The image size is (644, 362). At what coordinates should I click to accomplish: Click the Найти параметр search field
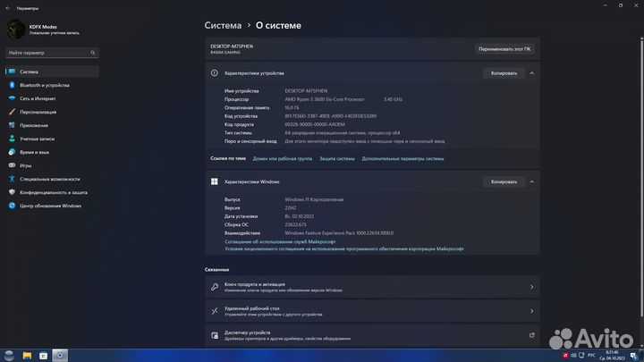pos(52,53)
